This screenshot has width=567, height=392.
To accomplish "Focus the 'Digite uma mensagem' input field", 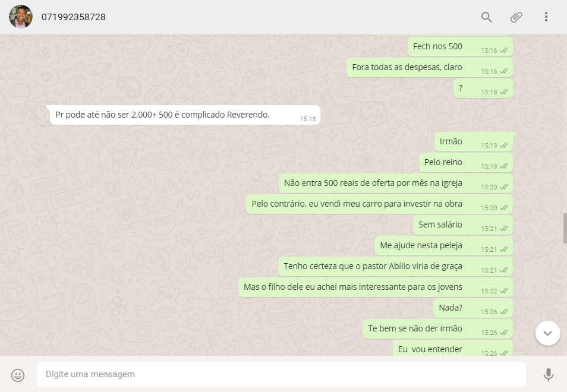I will [x=281, y=374].
